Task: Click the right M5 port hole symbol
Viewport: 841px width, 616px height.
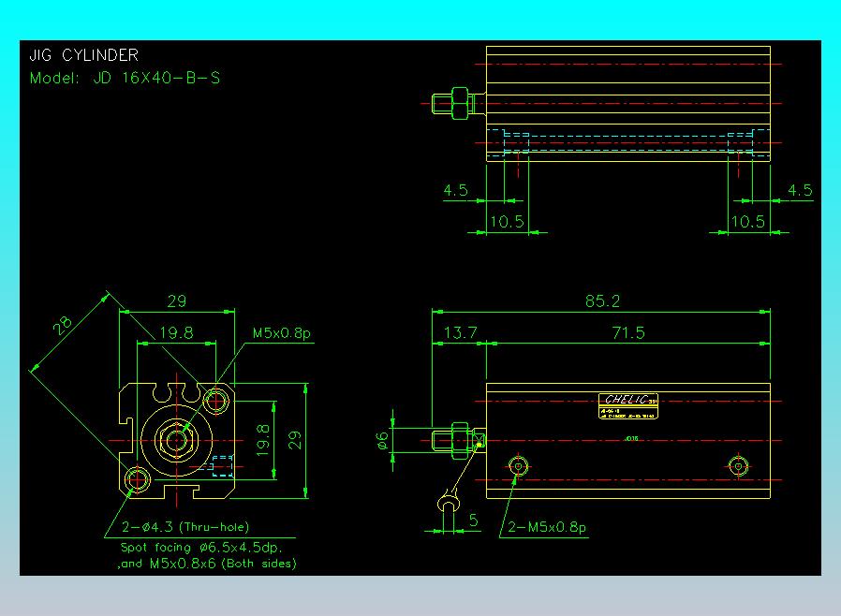Action: click(x=739, y=466)
